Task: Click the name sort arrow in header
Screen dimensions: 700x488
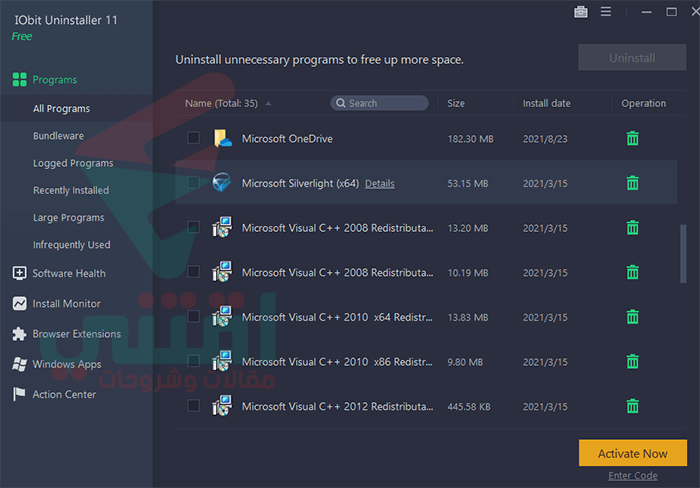Action: (x=268, y=104)
